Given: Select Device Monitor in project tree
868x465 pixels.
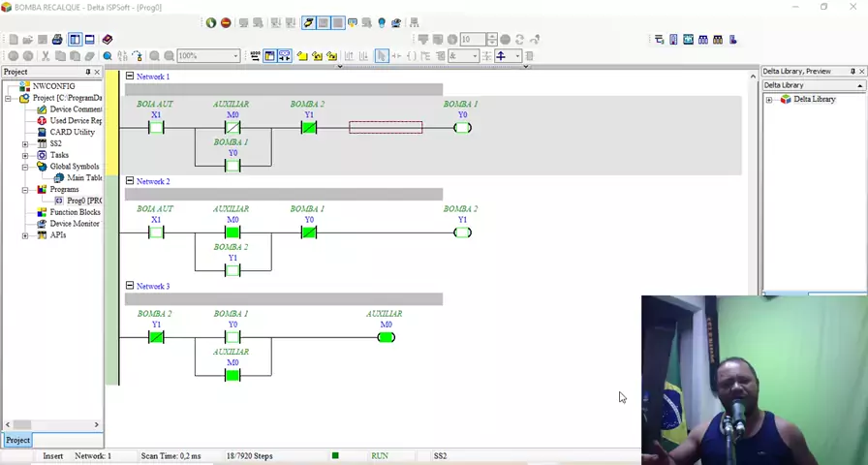Looking at the screenshot, I should 74,224.
